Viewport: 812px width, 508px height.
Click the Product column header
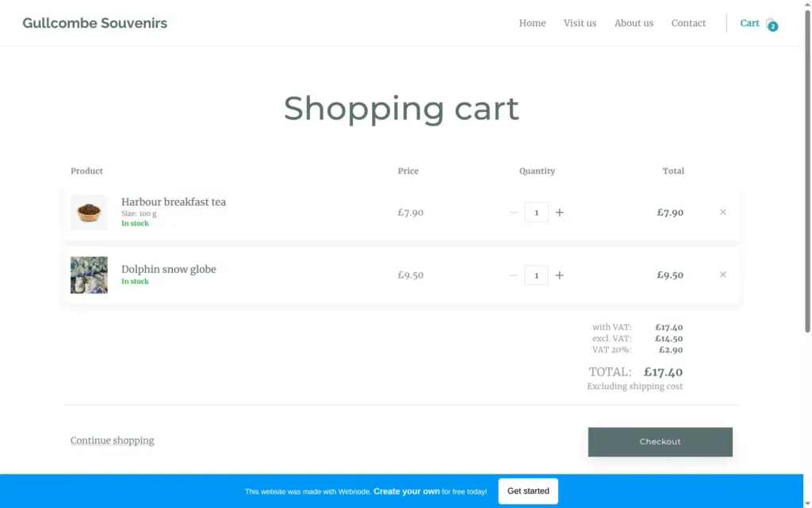(x=86, y=171)
